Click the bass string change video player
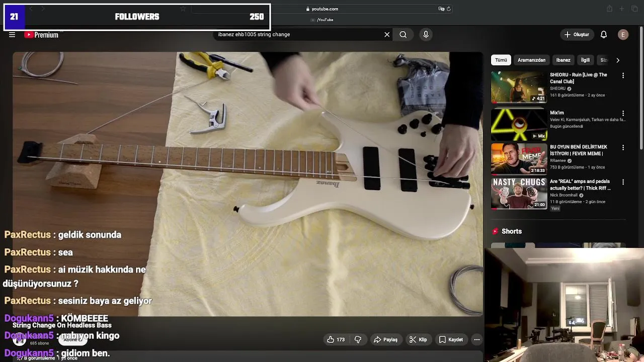This screenshot has width=644, height=362. click(248, 184)
